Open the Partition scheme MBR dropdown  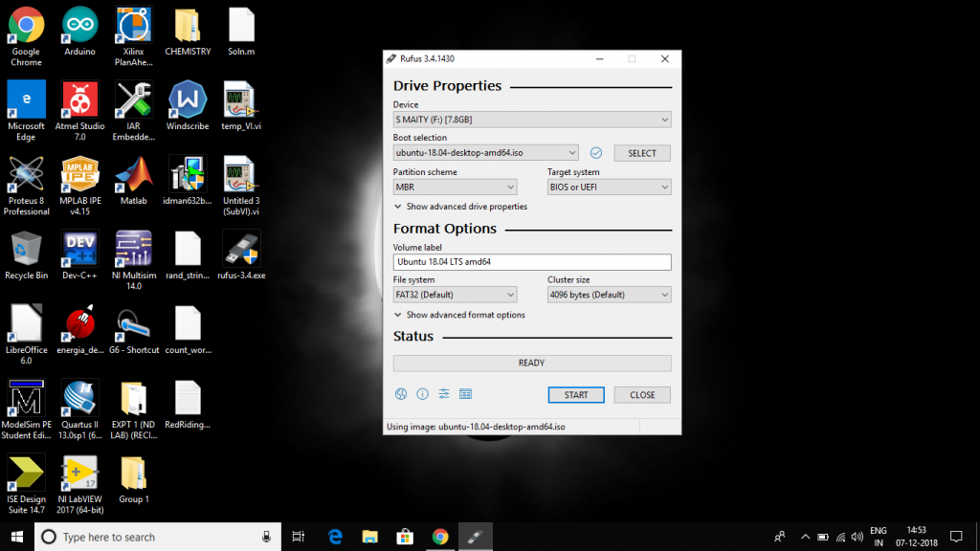coord(455,187)
